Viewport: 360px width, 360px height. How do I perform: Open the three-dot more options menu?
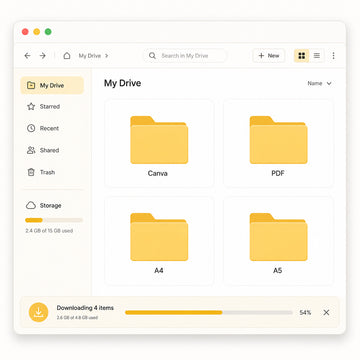click(333, 56)
